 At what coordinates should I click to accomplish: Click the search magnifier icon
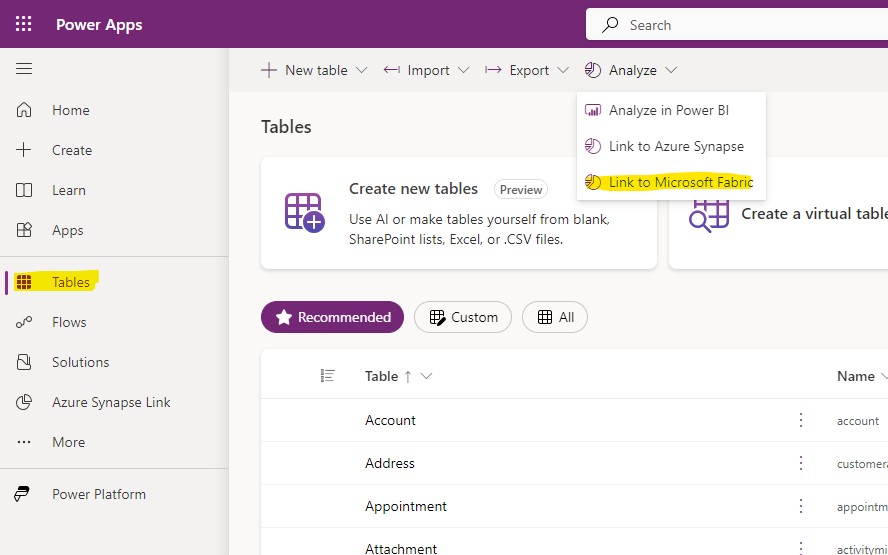(x=610, y=24)
